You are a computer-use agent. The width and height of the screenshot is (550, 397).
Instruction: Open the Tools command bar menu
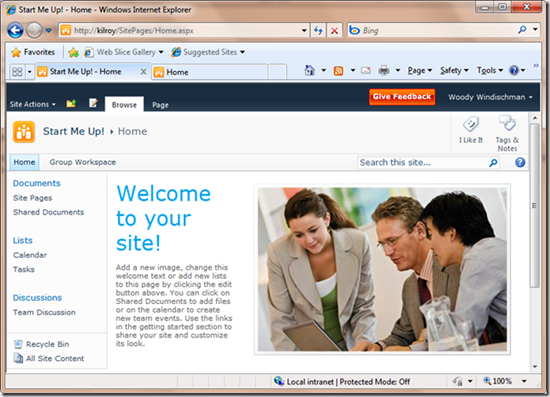click(490, 70)
